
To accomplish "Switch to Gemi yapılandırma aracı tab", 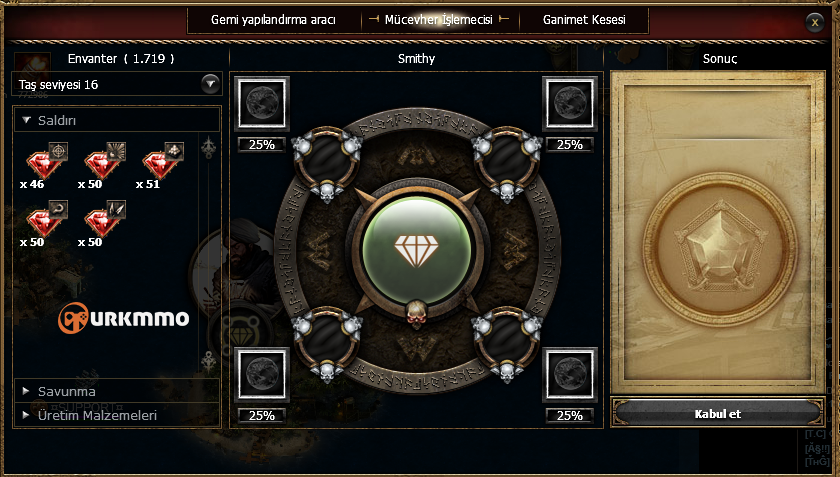I will 273,20.
